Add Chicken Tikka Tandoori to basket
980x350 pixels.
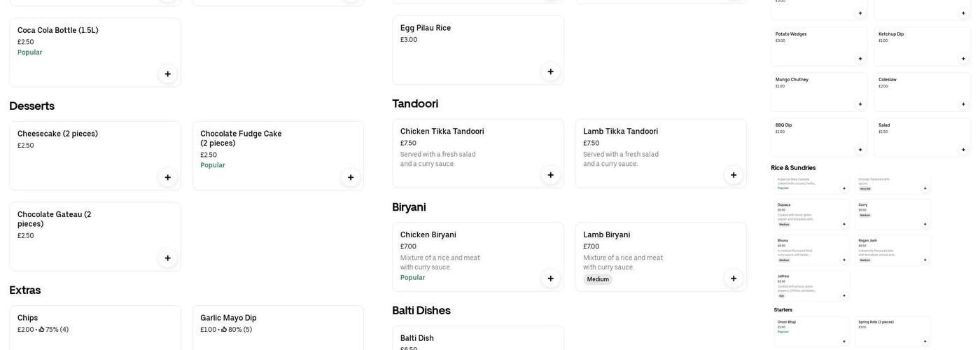click(x=551, y=175)
